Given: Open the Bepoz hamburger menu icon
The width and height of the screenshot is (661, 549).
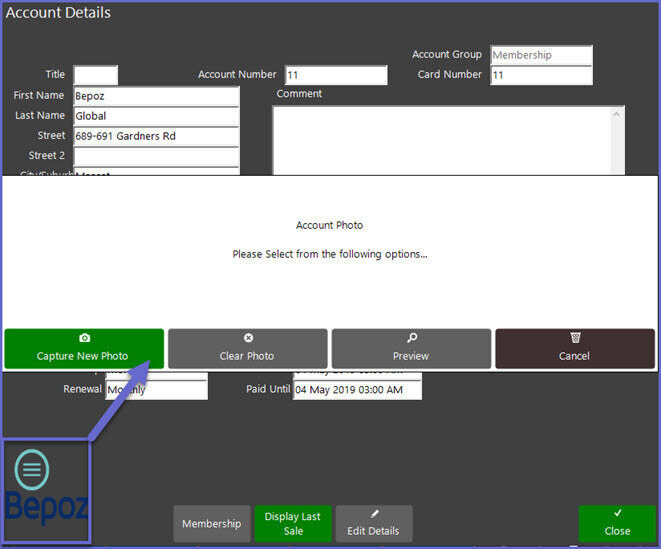Looking at the screenshot, I should coord(33,468).
